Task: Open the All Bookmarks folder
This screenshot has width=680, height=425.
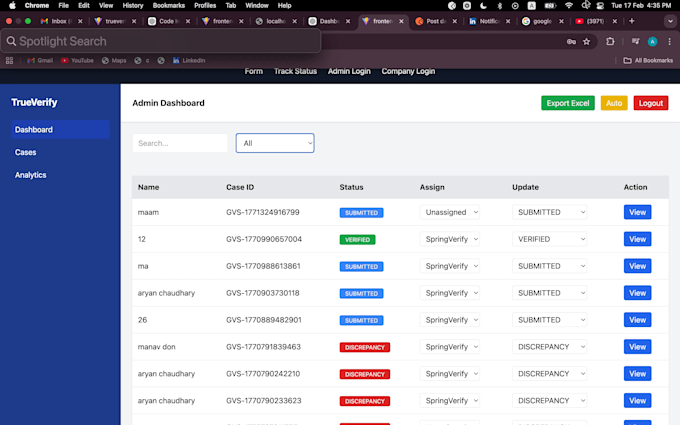Action: [x=648, y=61]
